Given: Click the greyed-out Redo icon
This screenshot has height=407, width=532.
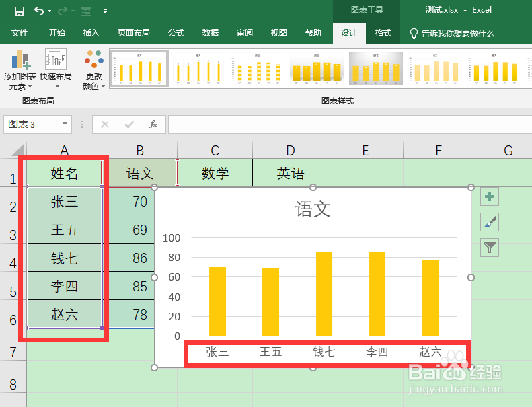Looking at the screenshot, I should (x=62, y=11).
